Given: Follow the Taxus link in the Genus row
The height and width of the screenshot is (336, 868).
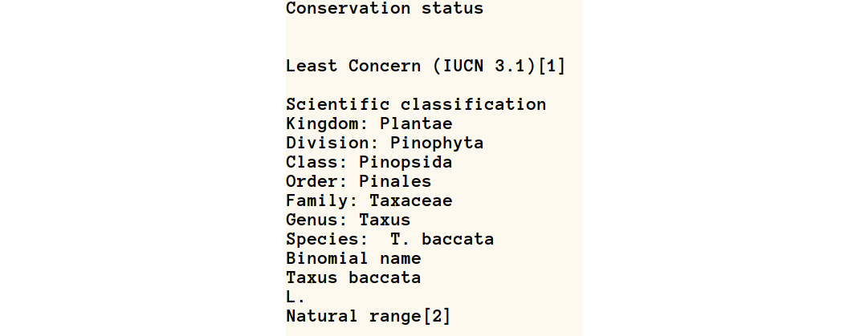Looking at the screenshot, I should 385,221.
